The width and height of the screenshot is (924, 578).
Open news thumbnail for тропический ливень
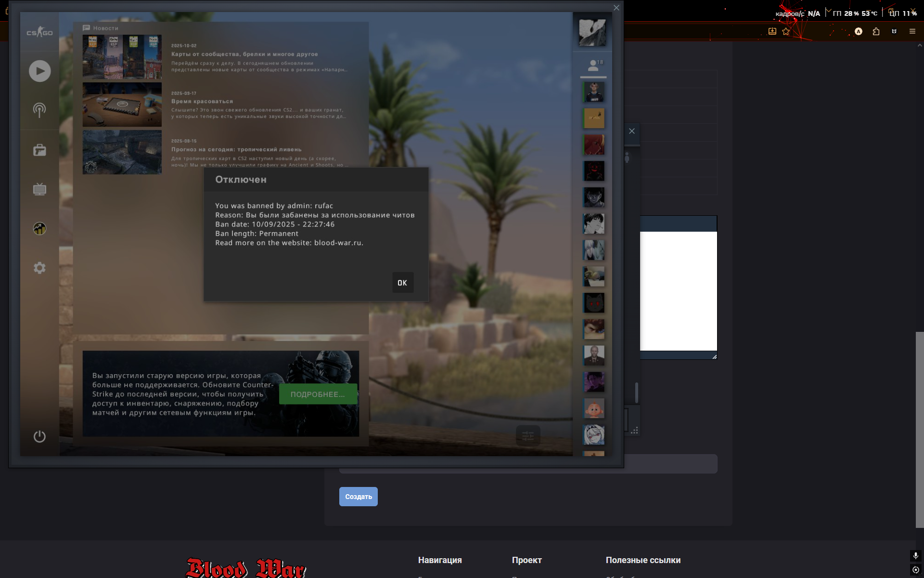tap(122, 152)
